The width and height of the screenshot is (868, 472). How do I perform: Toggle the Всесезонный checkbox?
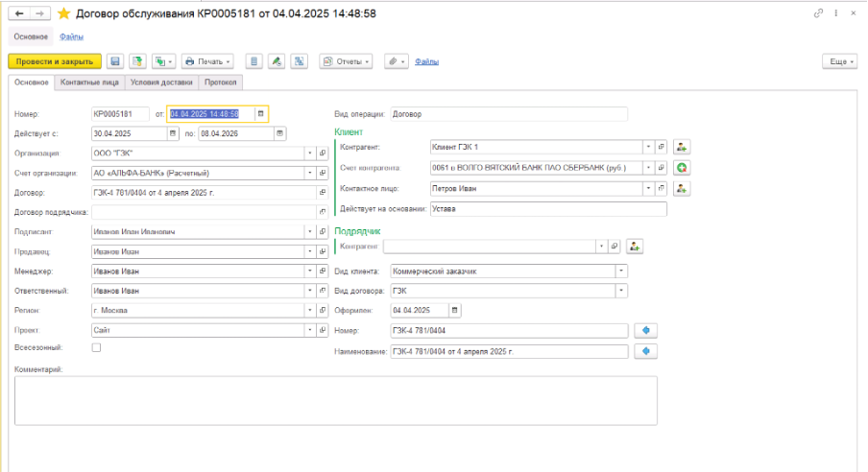[x=96, y=347]
